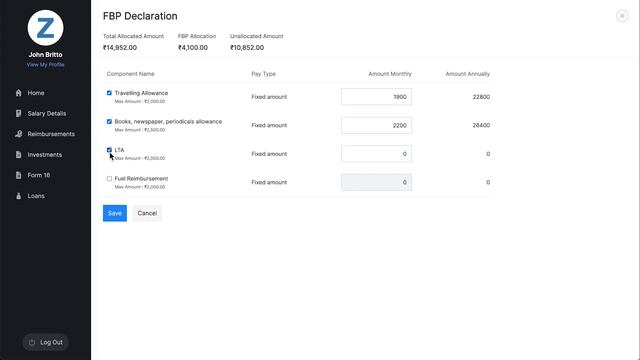Click the disabled Fuel Reimbursement amount field
The image size is (640, 360).
(376, 182)
